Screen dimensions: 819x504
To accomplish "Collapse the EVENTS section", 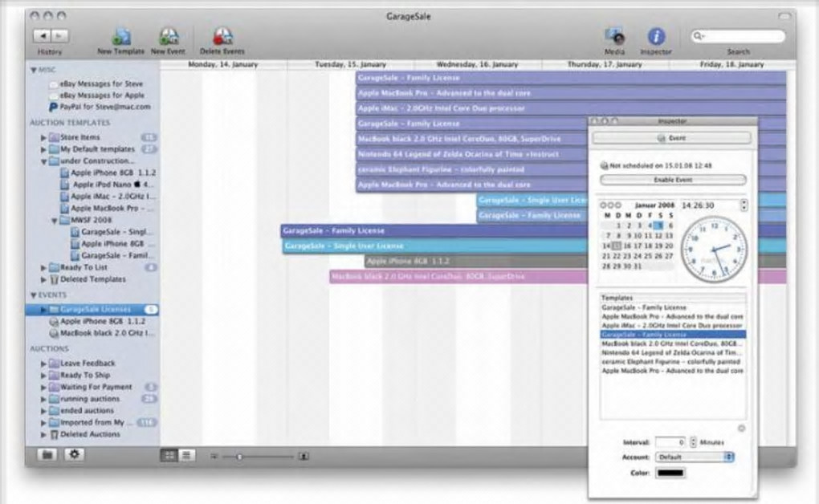I will (34, 295).
